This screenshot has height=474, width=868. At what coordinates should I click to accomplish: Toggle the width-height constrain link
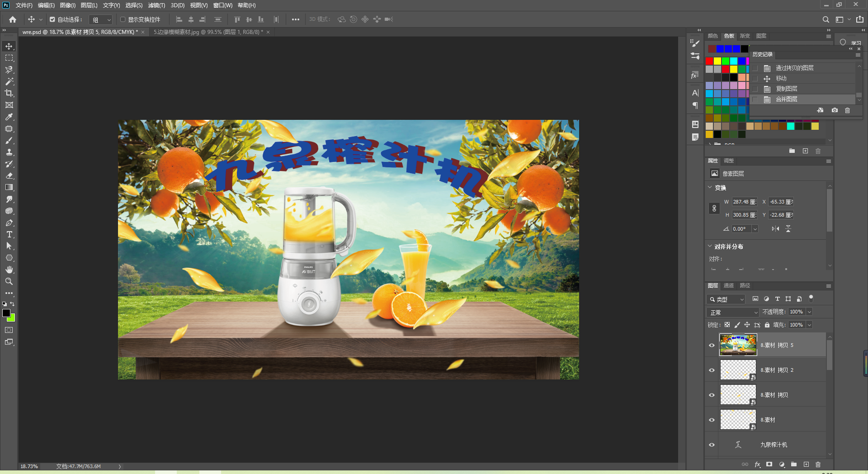pos(714,209)
